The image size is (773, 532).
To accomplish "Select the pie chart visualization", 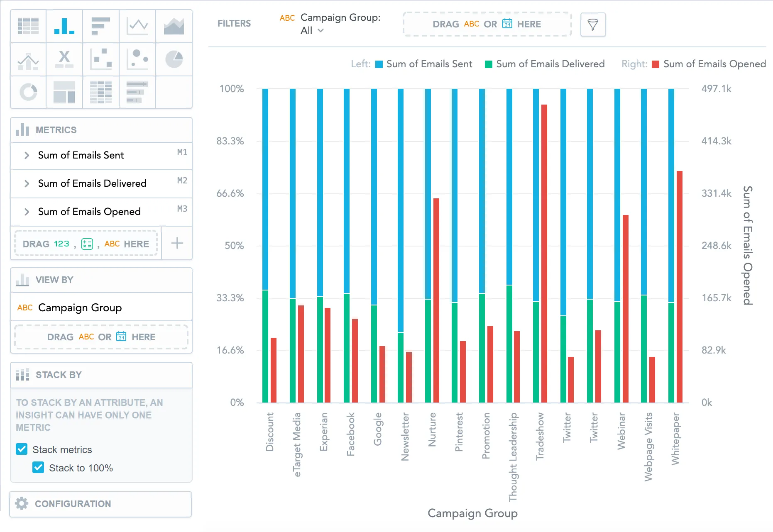I will (174, 59).
